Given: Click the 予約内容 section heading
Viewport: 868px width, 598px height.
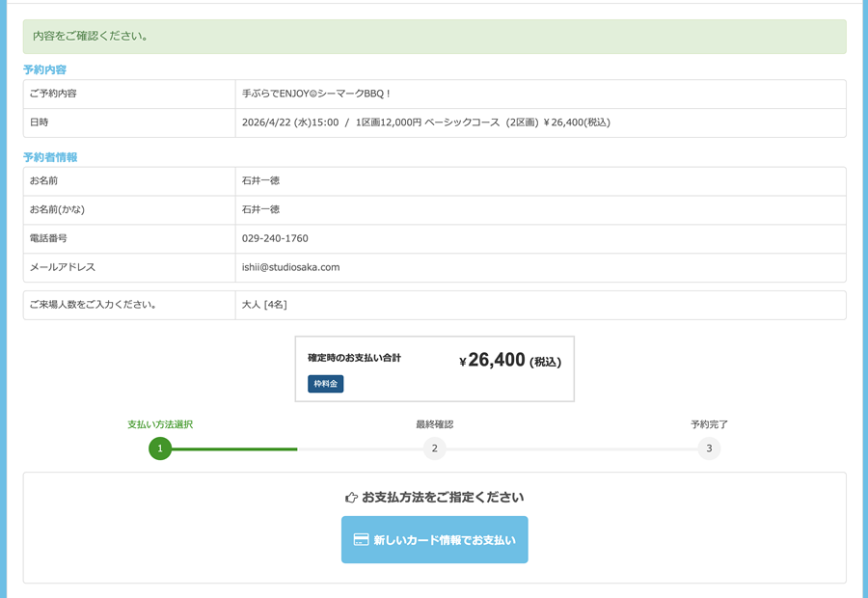Looking at the screenshot, I should (44, 69).
